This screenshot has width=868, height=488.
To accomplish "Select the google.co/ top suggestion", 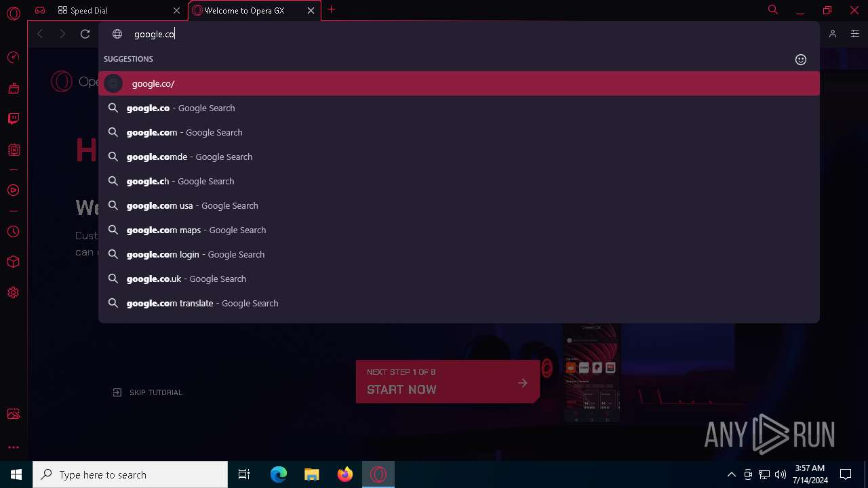I will click(x=459, y=83).
